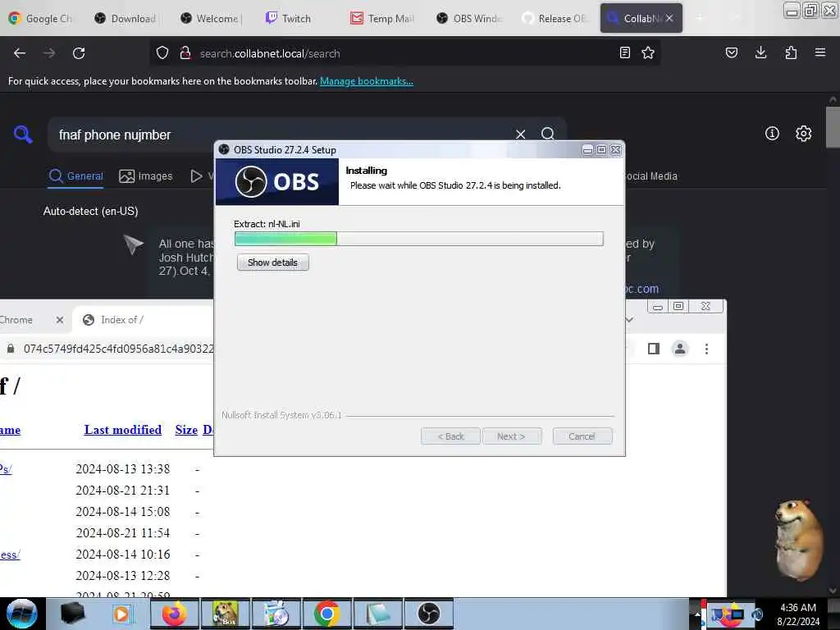Open Firefox downloads panel
840x630 pixels.
pyautogui.click(x=760, y=52)
